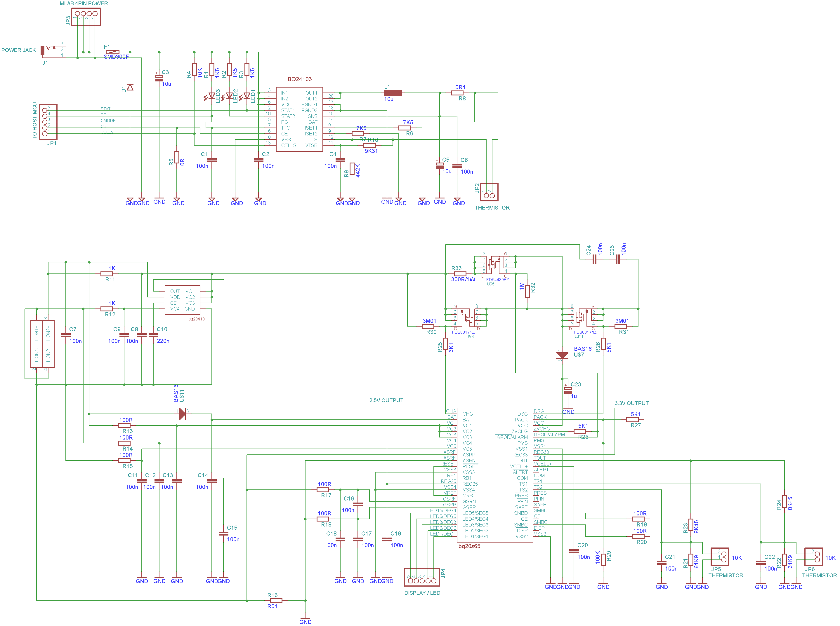Select the U$7 BAS16 diode symbol
Screen dimensions: 840x626
pyautogui.click(x=562, y=355)
